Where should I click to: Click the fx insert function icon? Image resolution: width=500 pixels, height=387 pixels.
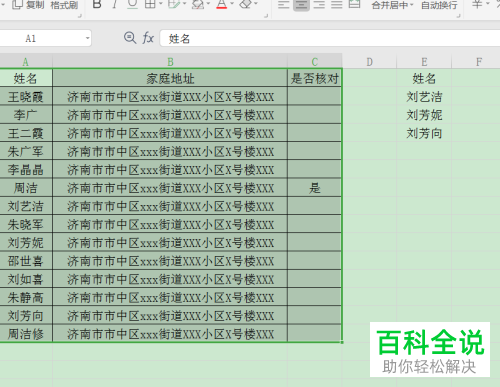point(148,38)
